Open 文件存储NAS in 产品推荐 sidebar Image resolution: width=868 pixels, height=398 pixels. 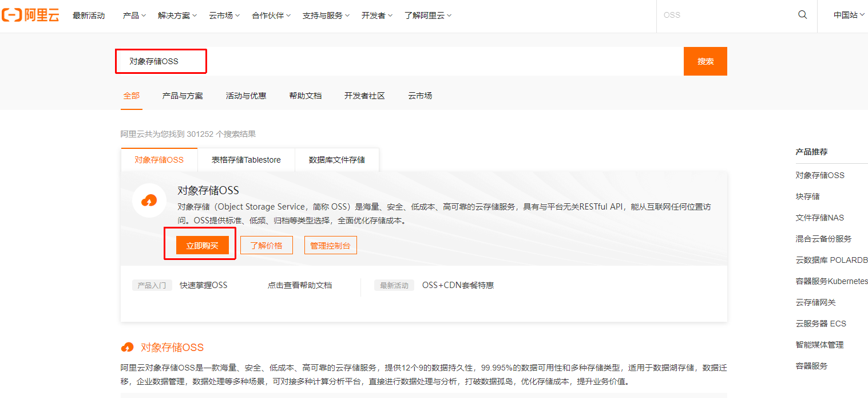click(x=820, y=218)
